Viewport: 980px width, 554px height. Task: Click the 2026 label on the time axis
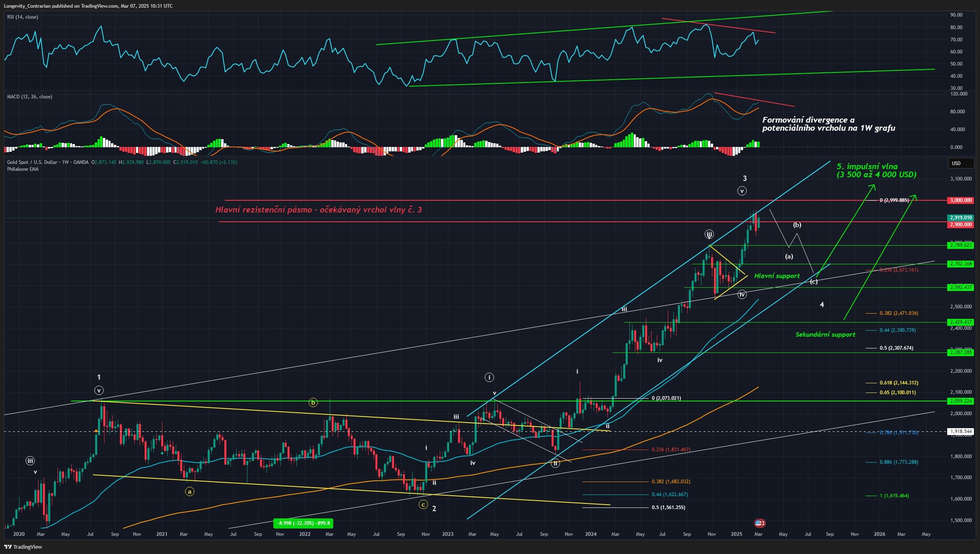[x=879, y=534]
